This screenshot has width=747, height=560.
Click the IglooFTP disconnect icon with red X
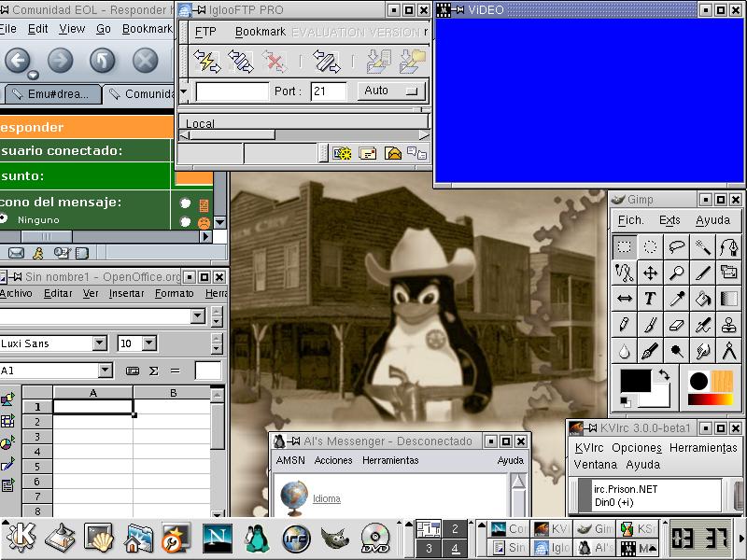274,62
